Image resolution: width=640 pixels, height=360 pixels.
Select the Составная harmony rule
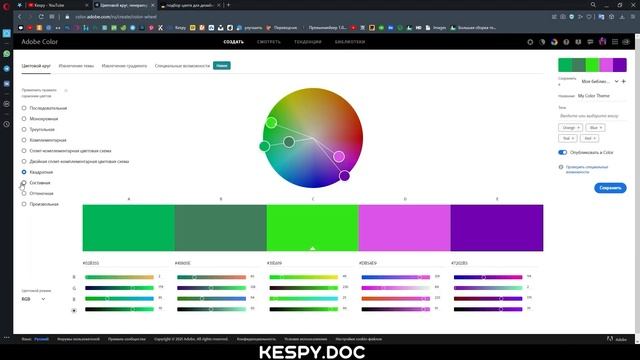[x=36, y=183]
